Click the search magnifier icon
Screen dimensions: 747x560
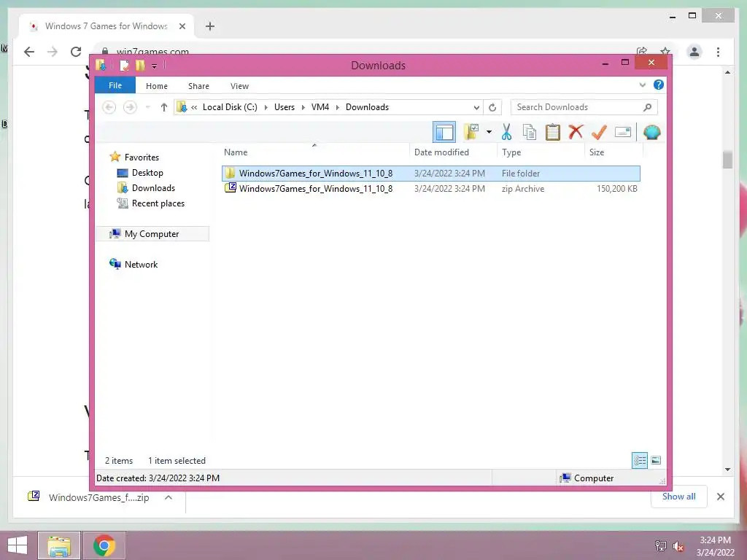pos(647,107)
